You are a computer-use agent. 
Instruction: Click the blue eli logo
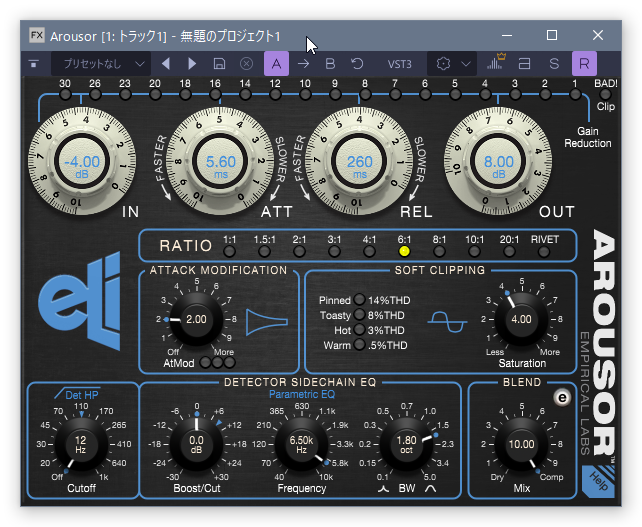click(80, 301)
